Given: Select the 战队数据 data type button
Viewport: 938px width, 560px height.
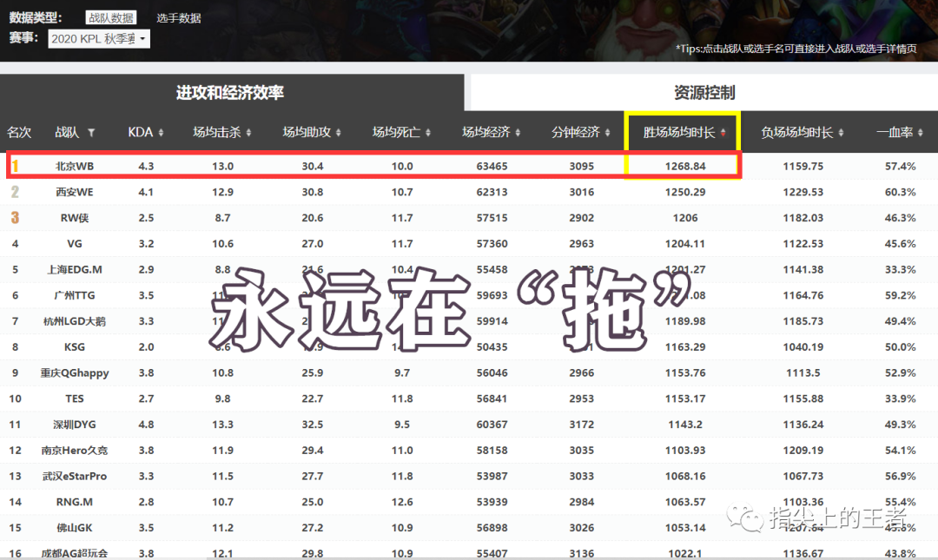Looking at the screenshot, I should (x=110, y=18).
